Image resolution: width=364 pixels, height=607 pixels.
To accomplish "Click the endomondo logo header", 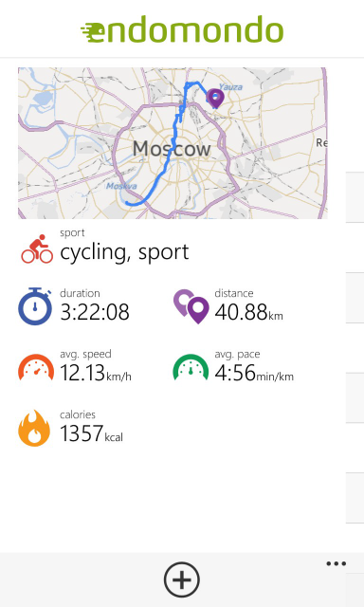I will (182, 29).
